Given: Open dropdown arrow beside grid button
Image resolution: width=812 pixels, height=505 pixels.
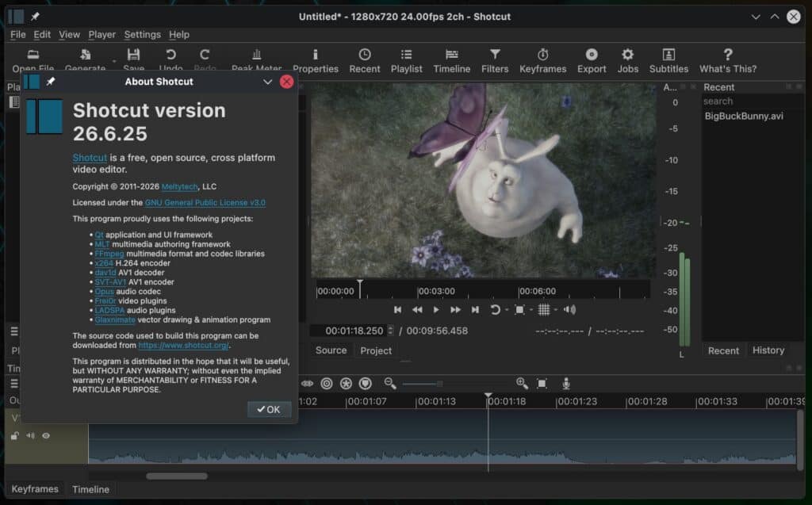Looking at the screenshot, I should [556, 310].
